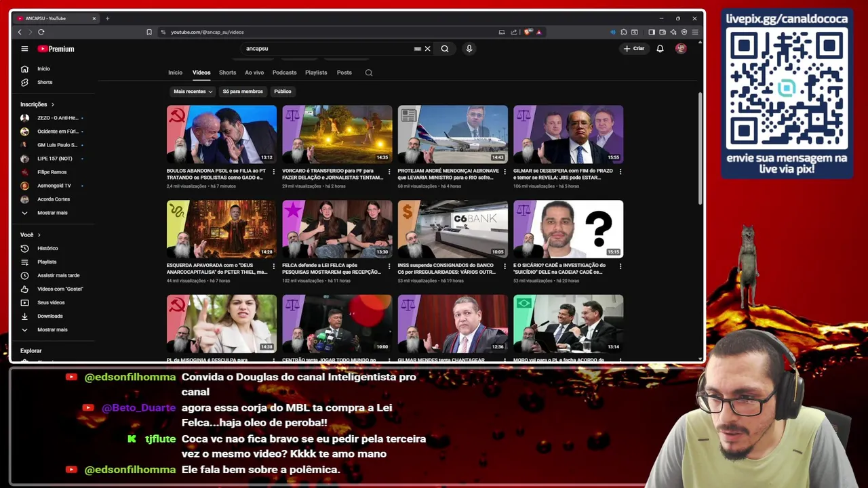Expand the Inscrições section header

point(37,104)
